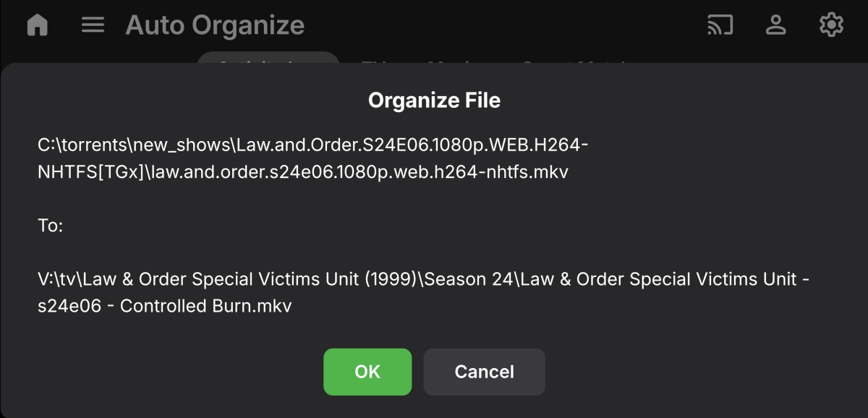Open the user profile icon

point(776,25)
